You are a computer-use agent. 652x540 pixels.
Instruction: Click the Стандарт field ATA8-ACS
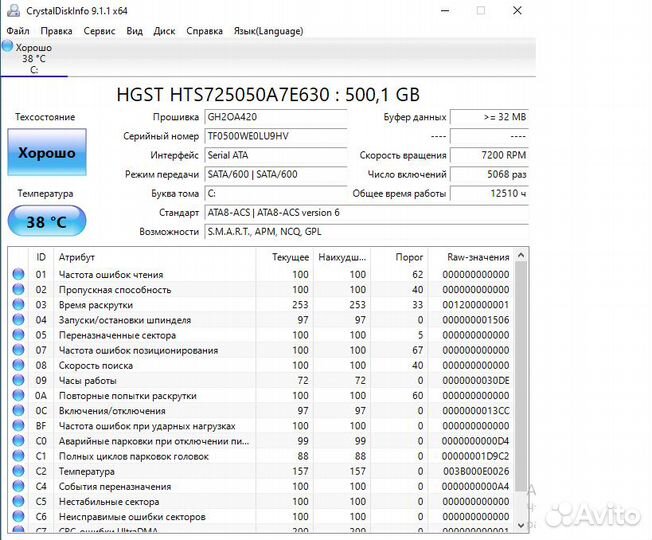click(x=366, y=212)
